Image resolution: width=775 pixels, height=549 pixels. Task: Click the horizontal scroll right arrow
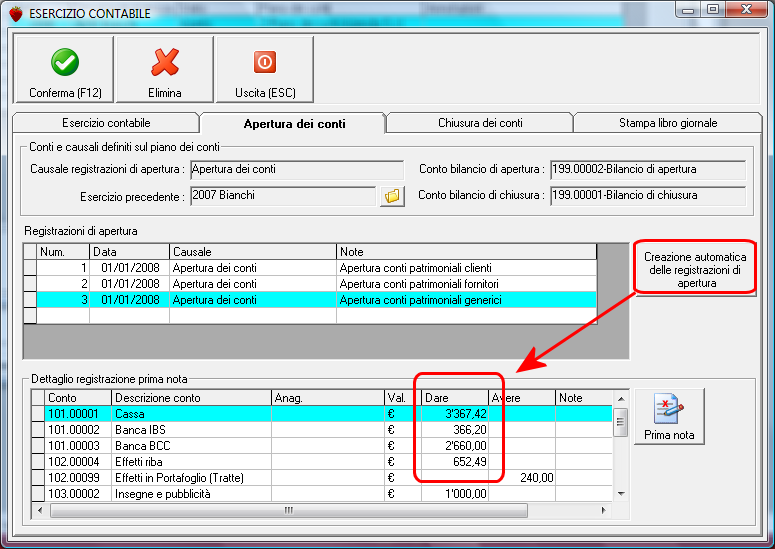tap(603, 510)
